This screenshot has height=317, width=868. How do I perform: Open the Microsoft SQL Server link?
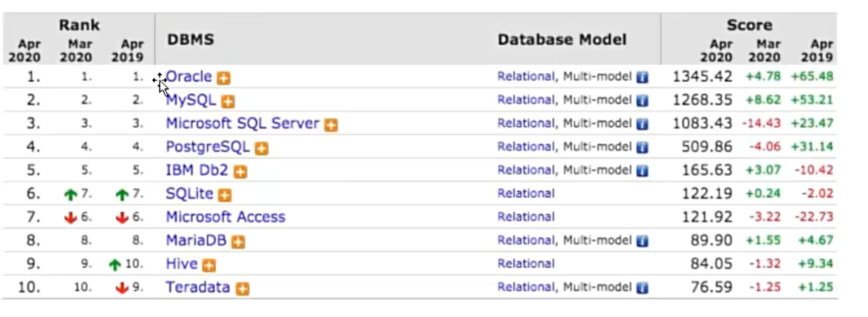[242, 123]
